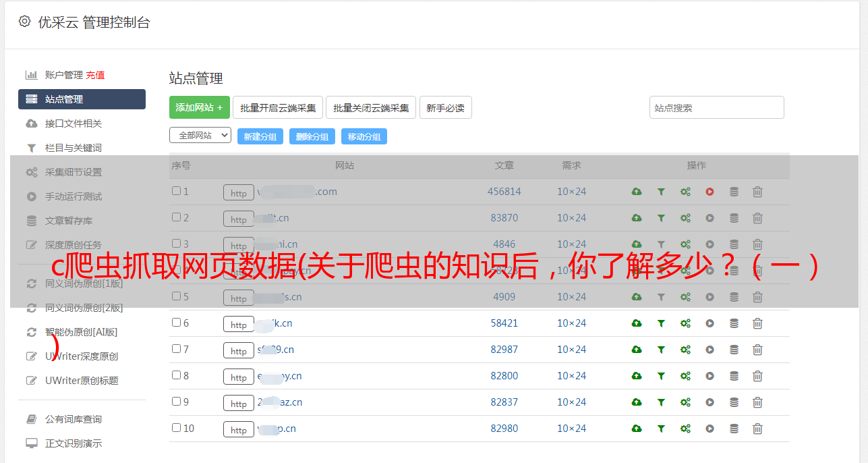Open 接口文件相关 in the sidebar
The height and width of the screenshot is (463, 868).
tap(74, 124)
